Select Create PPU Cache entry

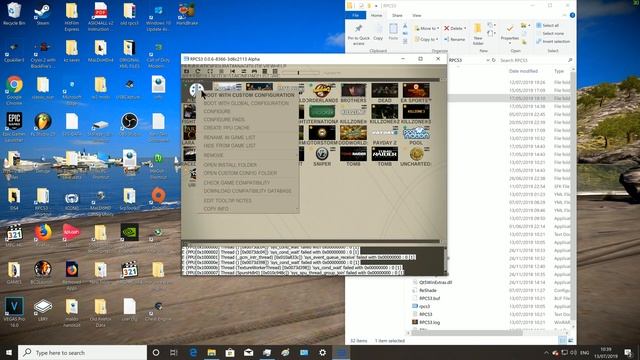[227, 128]
